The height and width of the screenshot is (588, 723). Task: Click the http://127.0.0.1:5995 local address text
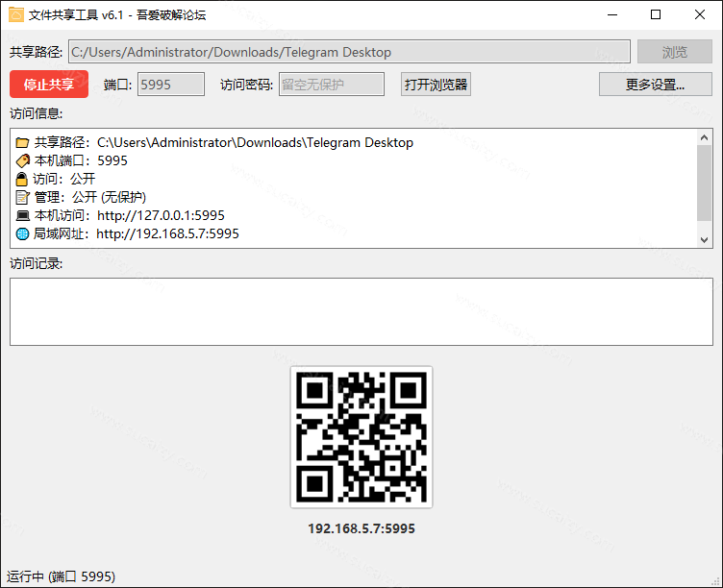pos(161,215)
